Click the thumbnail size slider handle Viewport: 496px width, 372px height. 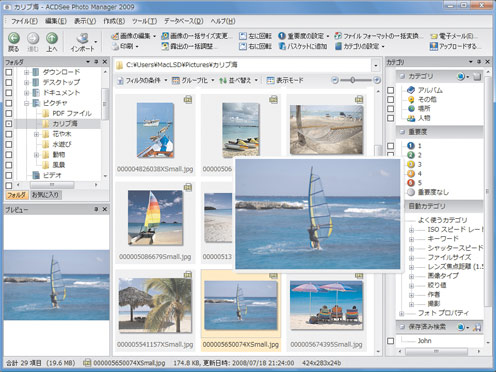[353, 80]
